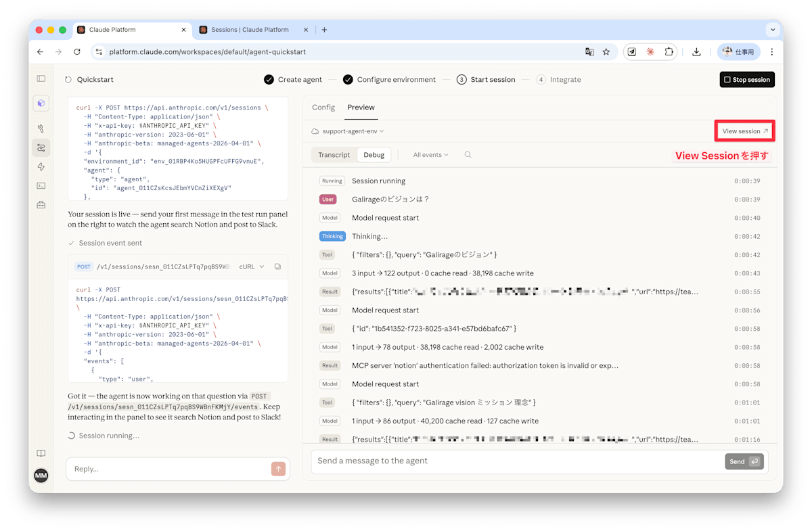Click the Session running… status text
812x531 pixels.
coord(109,436)
